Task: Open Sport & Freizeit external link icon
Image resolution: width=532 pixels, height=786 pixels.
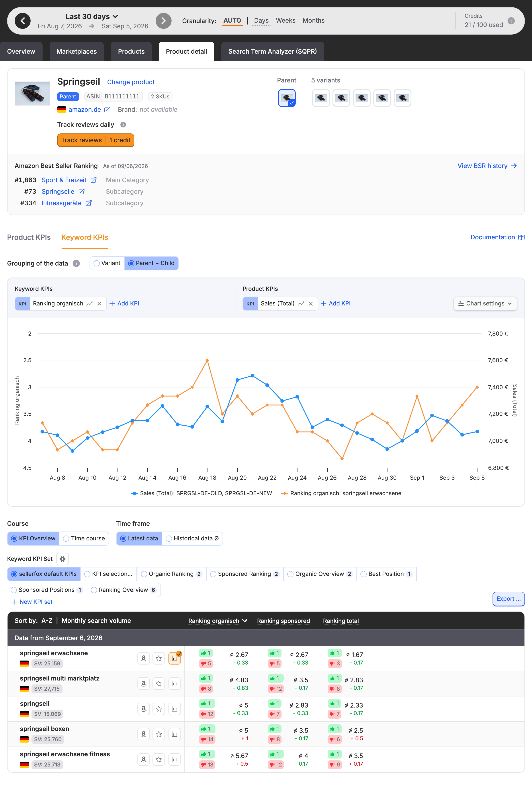Action: coord(94,180)
